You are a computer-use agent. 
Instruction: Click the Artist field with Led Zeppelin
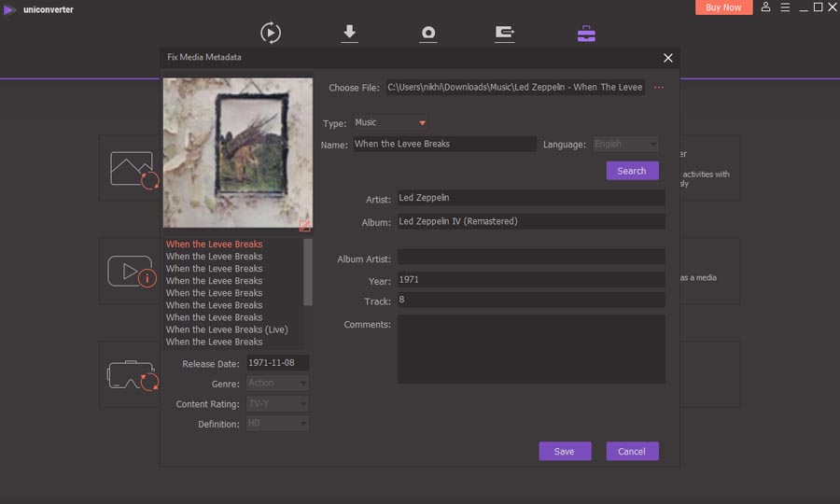[531, 198]
